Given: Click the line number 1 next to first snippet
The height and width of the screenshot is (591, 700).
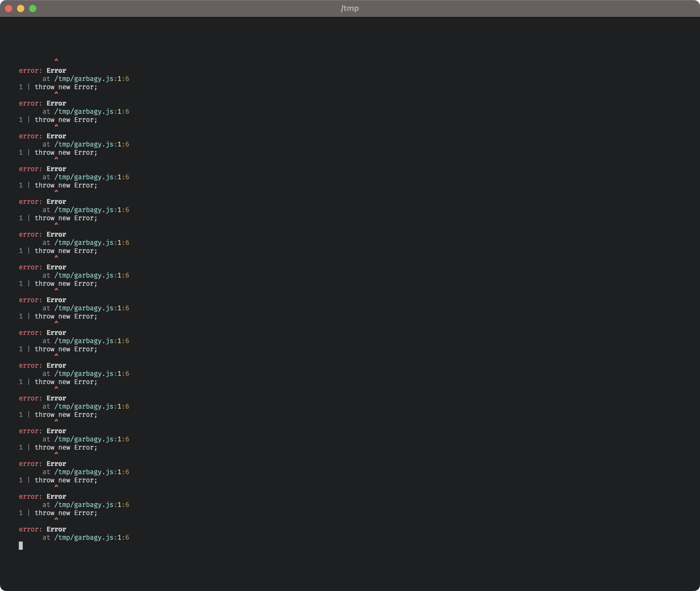Looking at the screenshot, I should pyautogui.click(x=21, y=87).
